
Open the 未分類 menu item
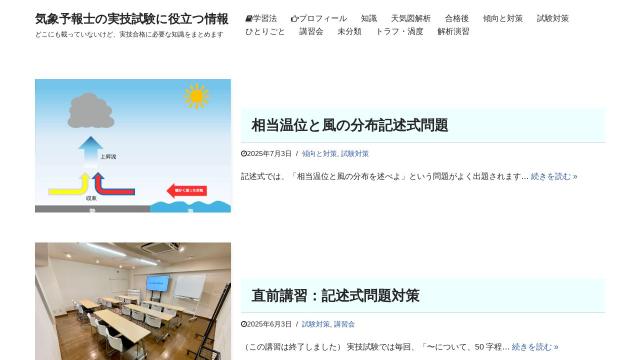click(349, 31)
